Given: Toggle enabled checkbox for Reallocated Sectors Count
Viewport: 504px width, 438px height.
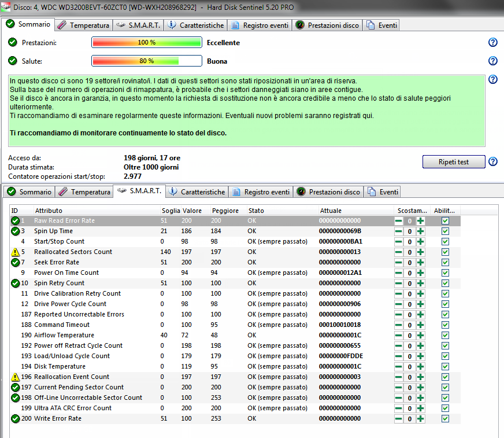Looking at the screenshot, I should click(445, 252).
